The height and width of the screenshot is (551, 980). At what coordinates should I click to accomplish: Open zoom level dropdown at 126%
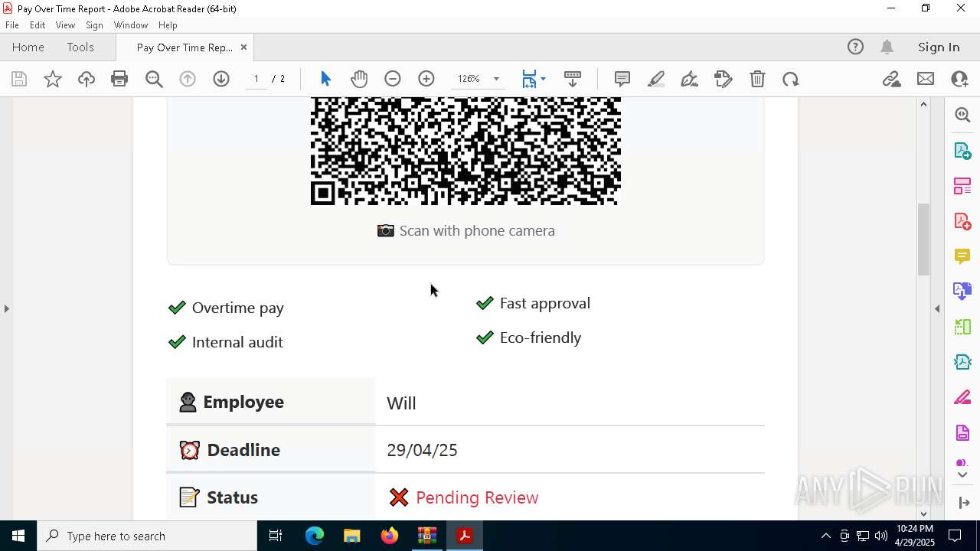click(496, 79)
